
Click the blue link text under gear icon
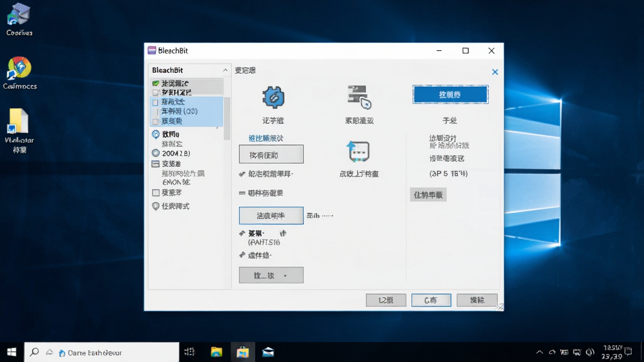[x=266, y=138]
